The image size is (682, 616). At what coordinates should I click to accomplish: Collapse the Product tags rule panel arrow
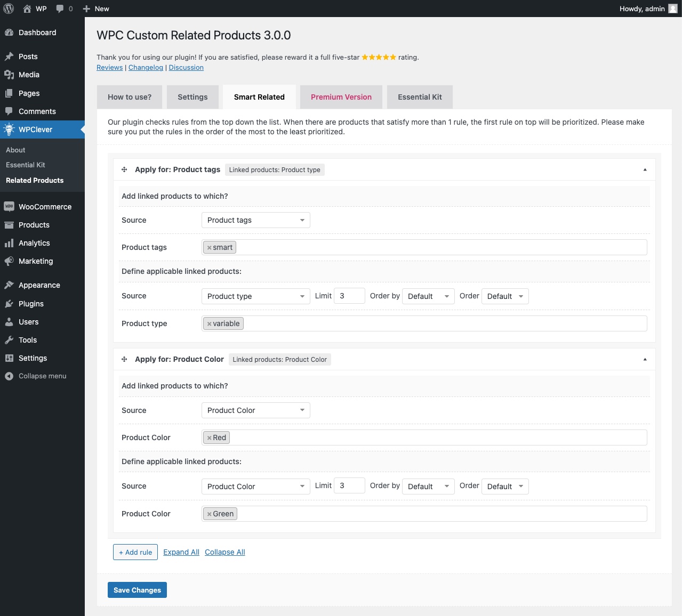[645, 169]
